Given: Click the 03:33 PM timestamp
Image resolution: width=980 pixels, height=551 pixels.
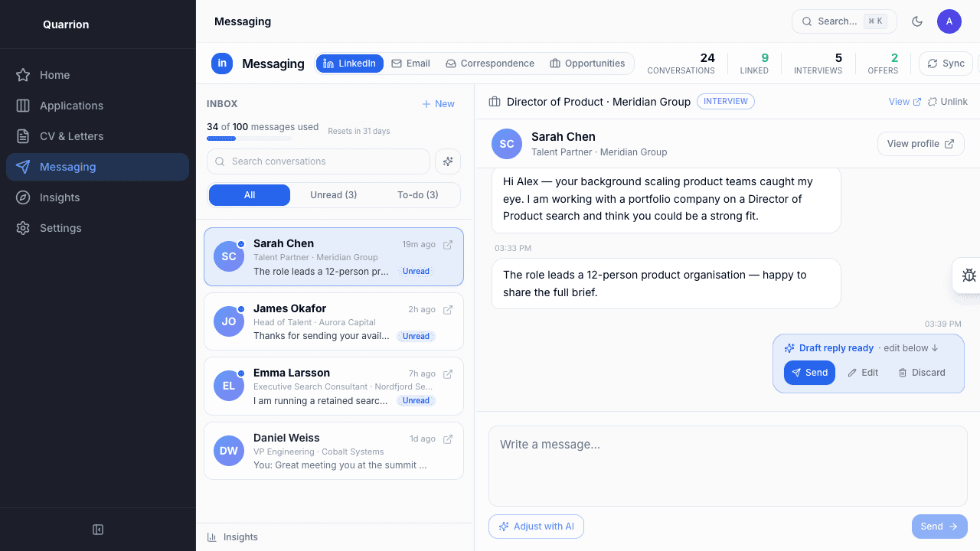Looking at the screenshot, I should coord(513,249).
